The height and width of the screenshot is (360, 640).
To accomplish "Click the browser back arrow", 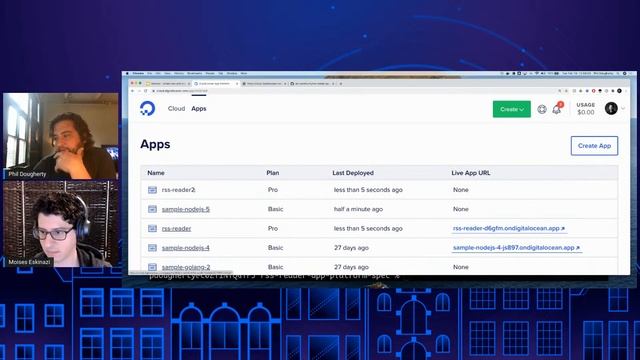I will (x=132, y=91).
